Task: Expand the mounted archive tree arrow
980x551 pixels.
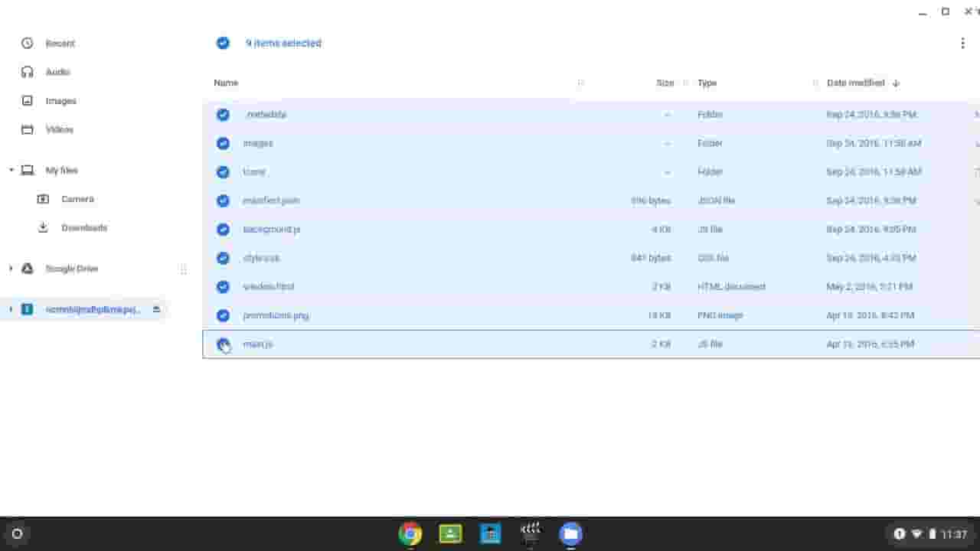Action: [x=11, y=309]
